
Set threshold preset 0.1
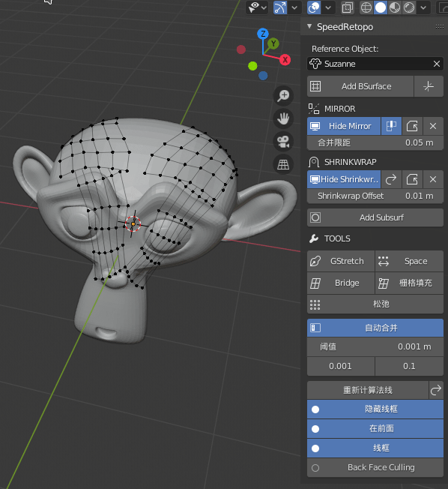click(x=409, y=366)
